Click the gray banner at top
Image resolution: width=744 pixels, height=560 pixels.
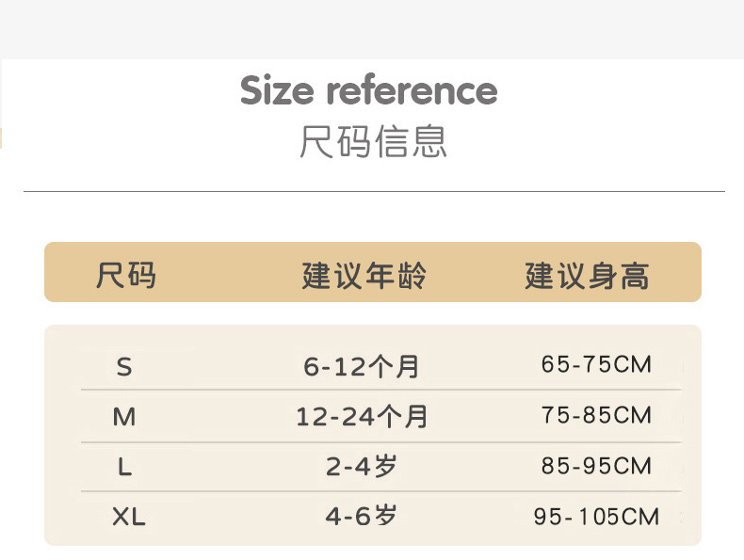click(372, 28)
